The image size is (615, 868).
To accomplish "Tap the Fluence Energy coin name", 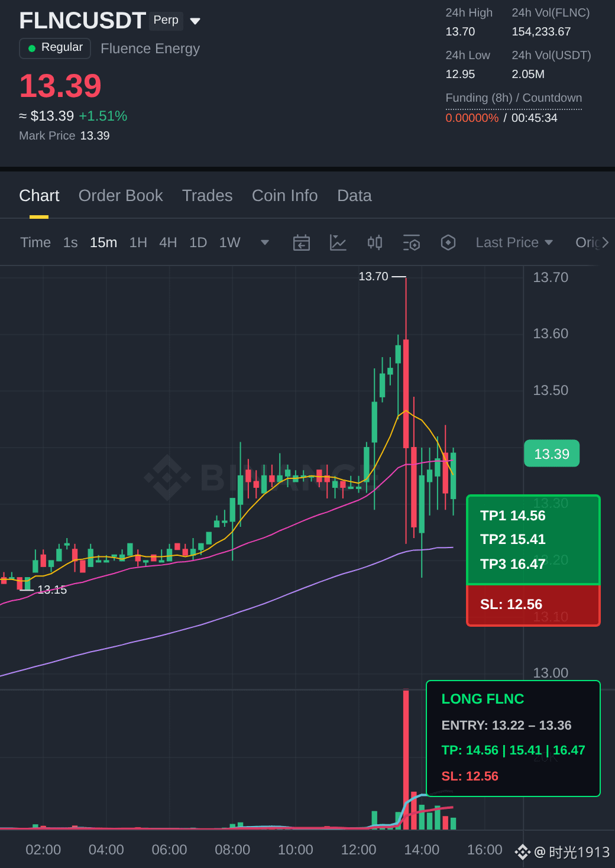I will (x=150, y=48).
